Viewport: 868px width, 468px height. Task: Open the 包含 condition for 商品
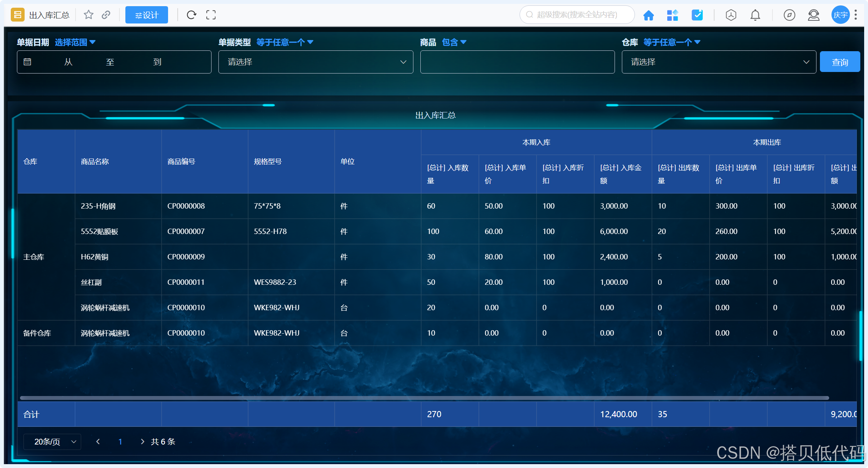pyautogui.click(x=454, y=42)
